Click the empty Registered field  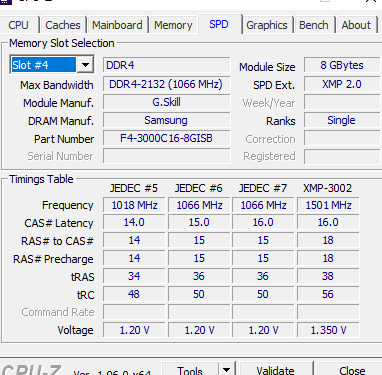coord(342,156)
